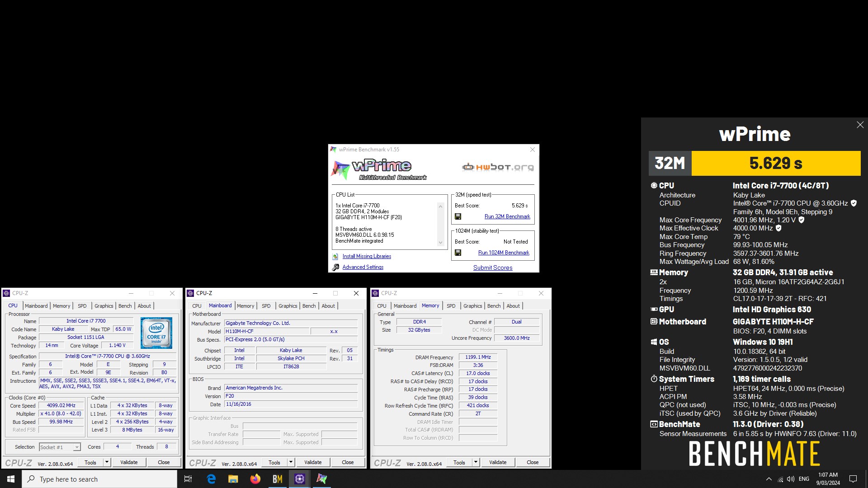Click verified shield beside Max Effective Clock
Image resolution: width=868 pixels, height=488 pixels.
tap(778, 228)
